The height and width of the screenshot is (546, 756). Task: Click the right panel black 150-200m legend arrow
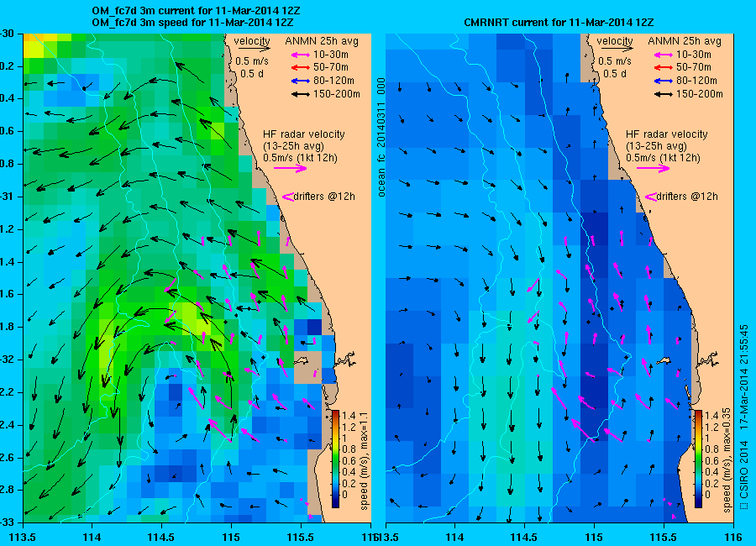(663, 95)
